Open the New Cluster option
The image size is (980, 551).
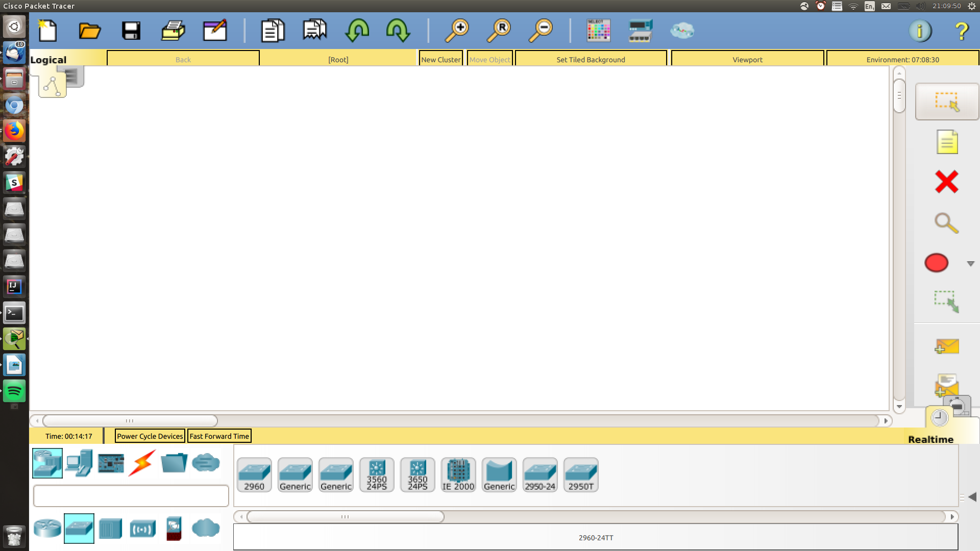441,59
